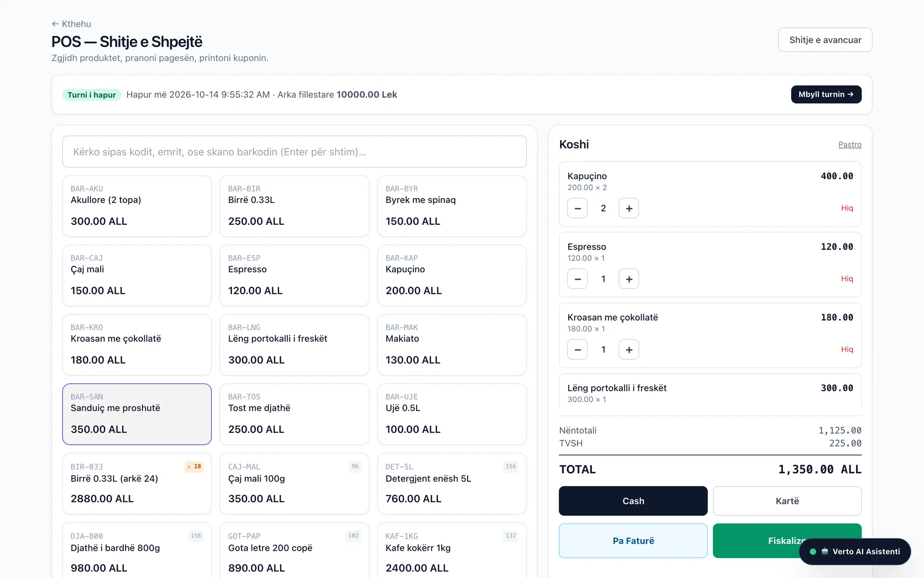Reduce Kroasan me çokollatë quantity by one

click(x=577, y=350)
